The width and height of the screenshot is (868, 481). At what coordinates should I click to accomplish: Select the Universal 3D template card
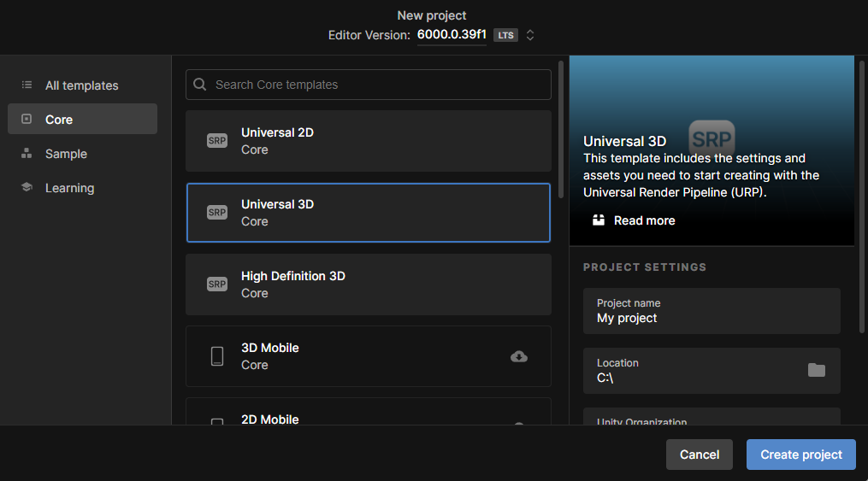pos(368,213)
